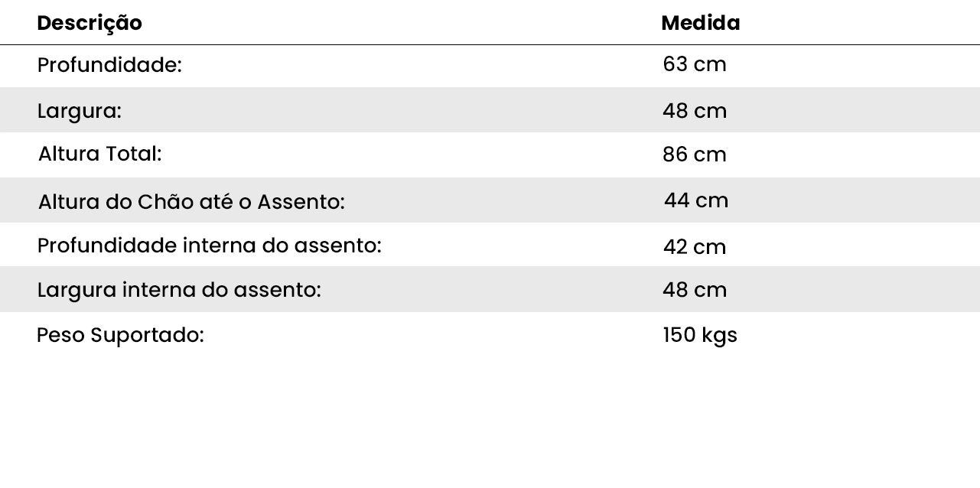
Task: Click the Descrição column header
Action: point(90,23)
